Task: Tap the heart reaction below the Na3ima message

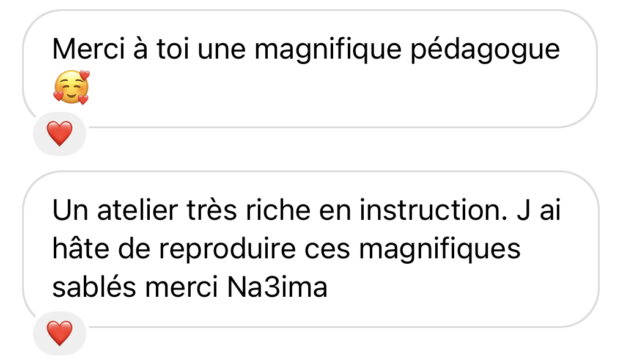Action: (59, 333)
